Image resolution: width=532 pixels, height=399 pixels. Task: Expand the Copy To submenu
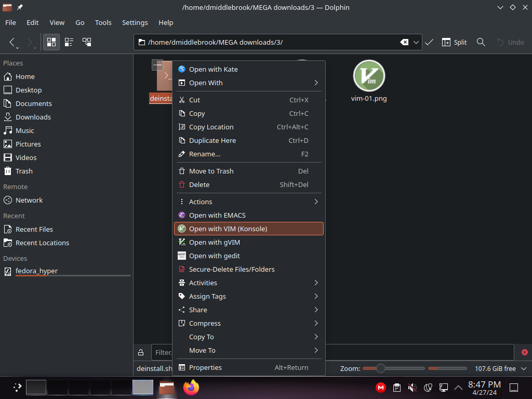click(249, 337)
